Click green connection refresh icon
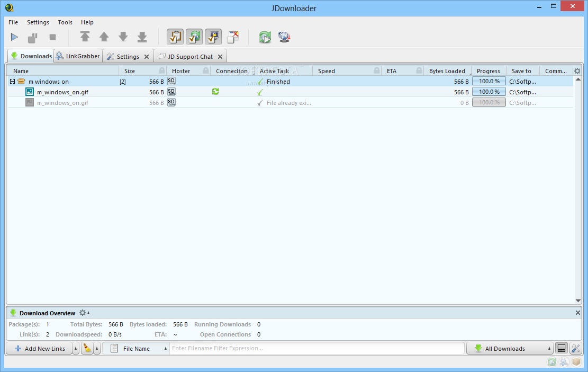588x372 pixels. [215, 91]
